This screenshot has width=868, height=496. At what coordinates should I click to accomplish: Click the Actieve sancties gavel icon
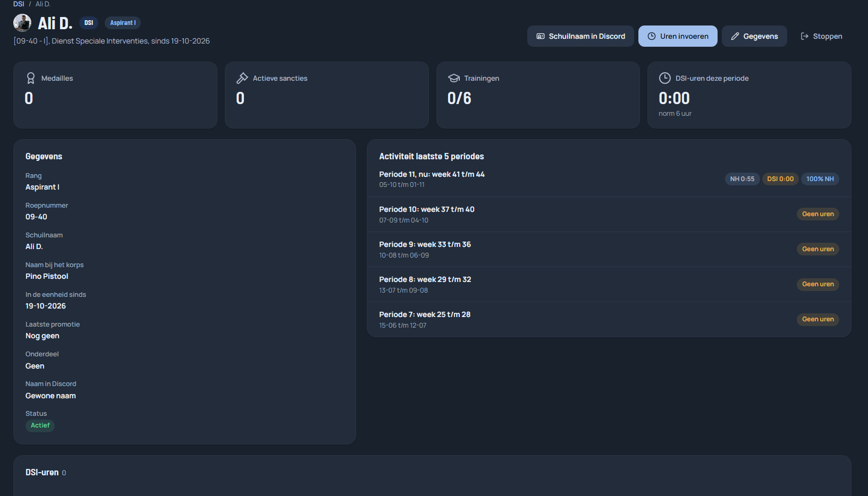click(x=242, y=78)
